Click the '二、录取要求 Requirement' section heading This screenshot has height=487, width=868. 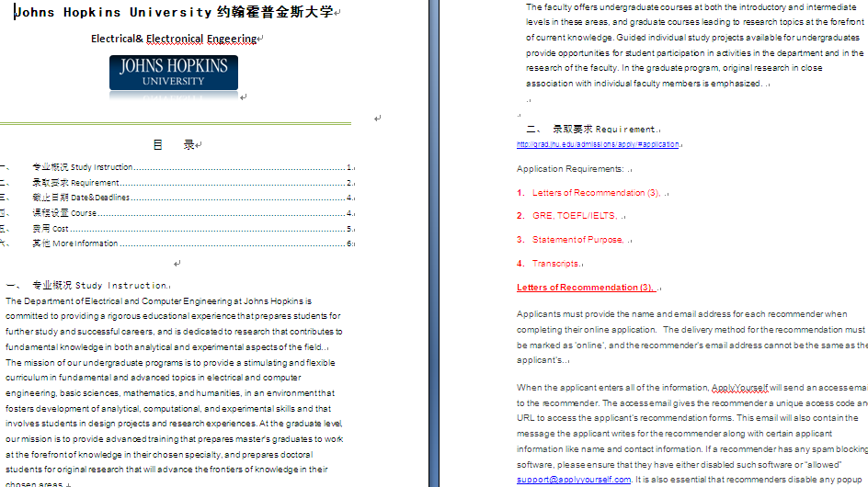tap(590, 129)
